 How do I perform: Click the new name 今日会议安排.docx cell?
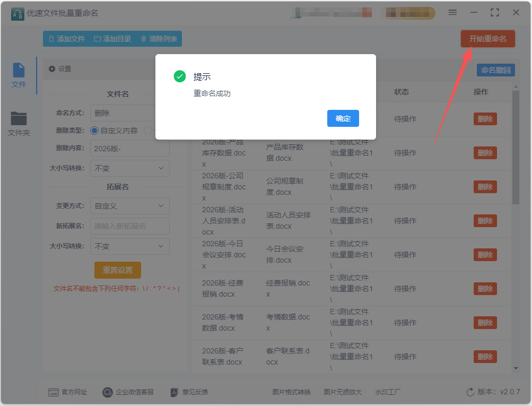tap(284, 255)
